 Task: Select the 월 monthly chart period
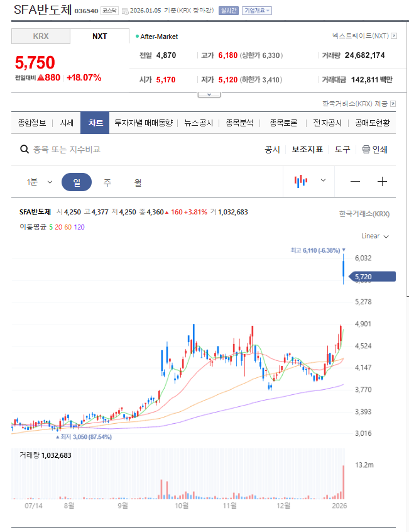tap(138, 182)
